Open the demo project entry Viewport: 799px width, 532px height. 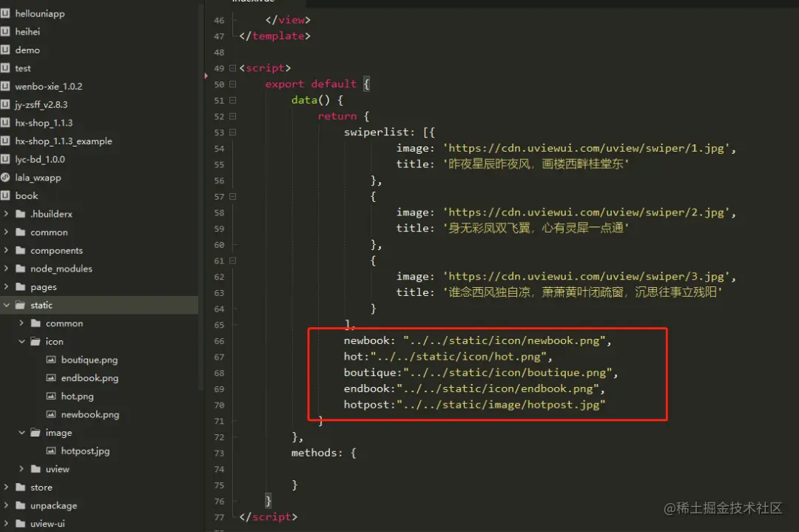(x=27, y=50)
